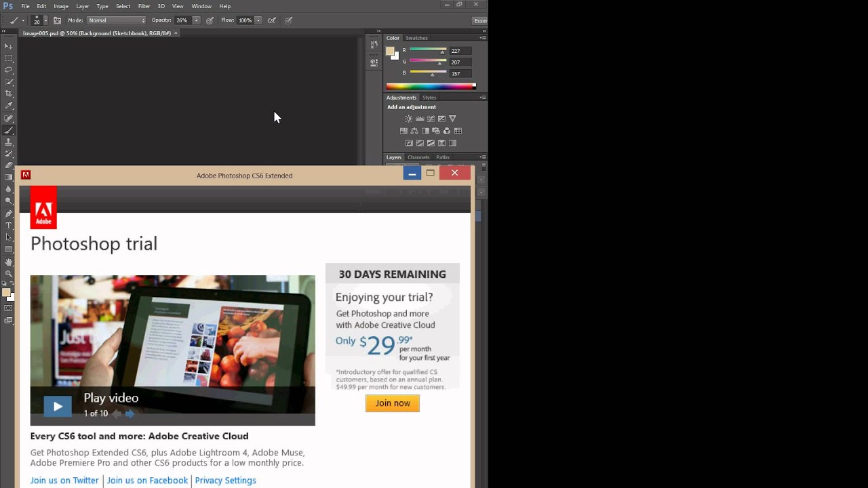The image size is (868, 488).
Task: Select the Move tool
Action: click(9, 46)
